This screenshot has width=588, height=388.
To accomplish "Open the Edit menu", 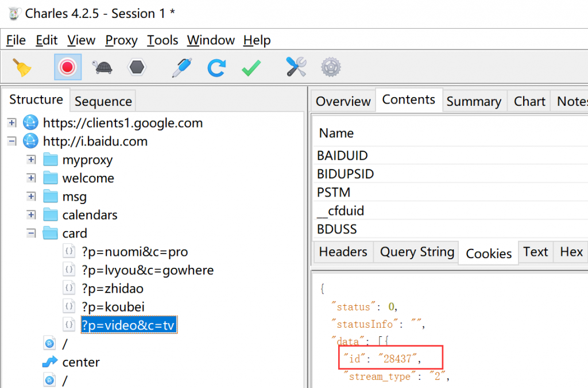I will point(47,40).
